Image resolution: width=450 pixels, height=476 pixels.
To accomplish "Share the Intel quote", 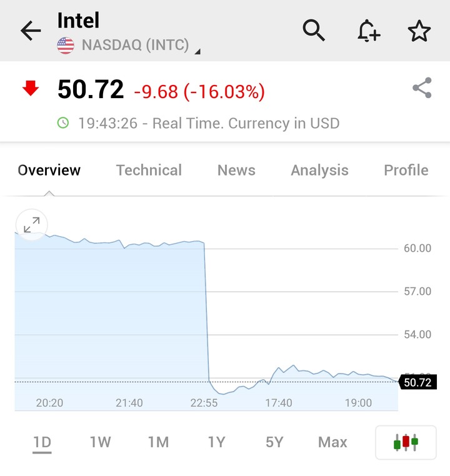I will point(422,87).
